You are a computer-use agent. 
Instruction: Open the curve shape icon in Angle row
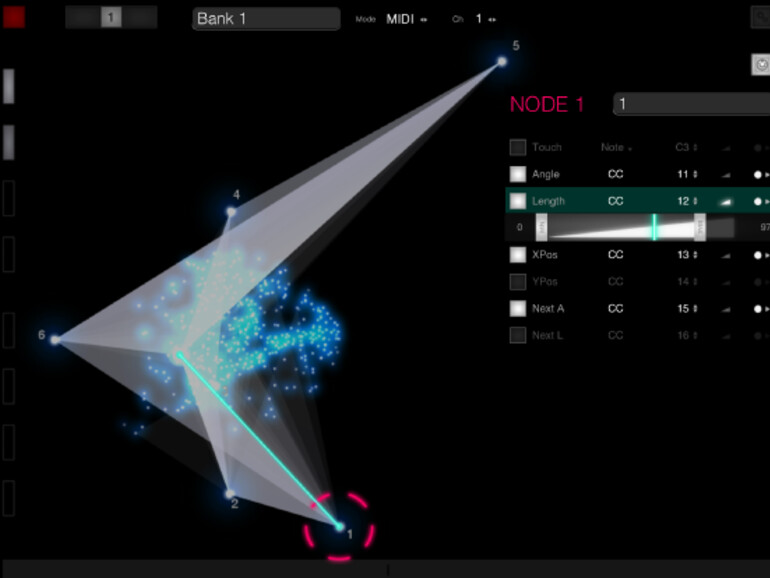tap(725, 175)
